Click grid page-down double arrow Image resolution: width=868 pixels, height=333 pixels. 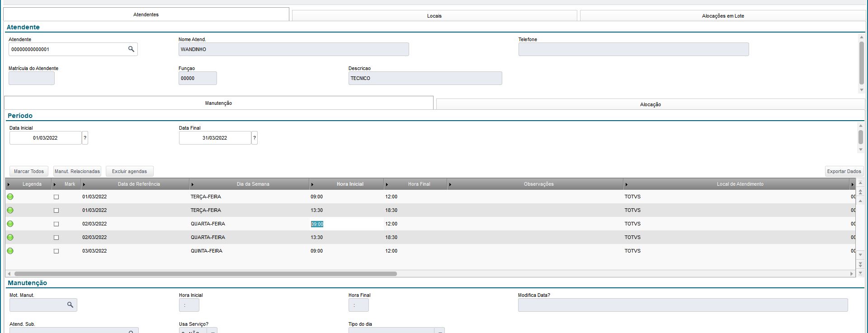click(x=860, y=264)
